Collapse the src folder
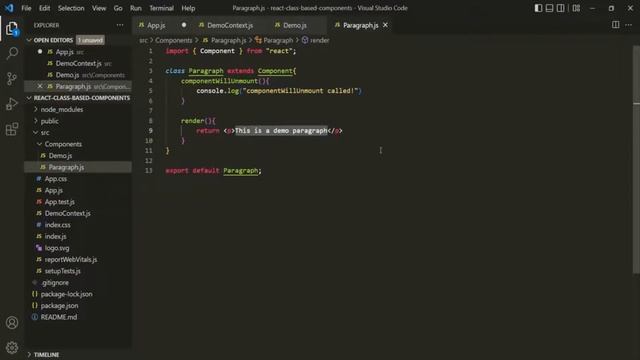Screen dimensions: 640x360 tap(45, 133)
